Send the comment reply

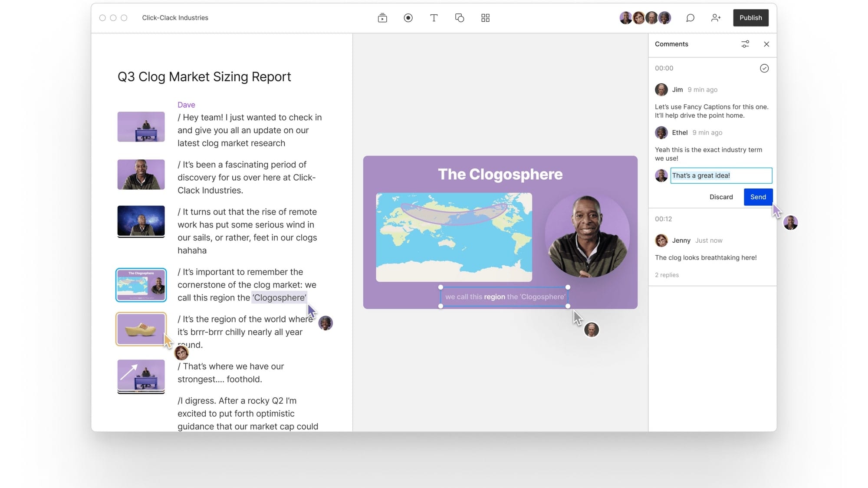tap(758, 197)
